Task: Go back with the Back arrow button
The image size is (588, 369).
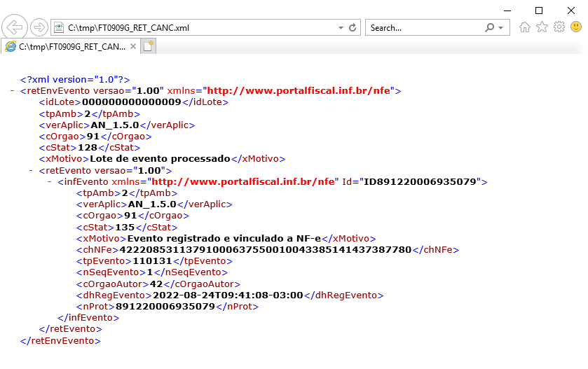Action: click(15, 27)
